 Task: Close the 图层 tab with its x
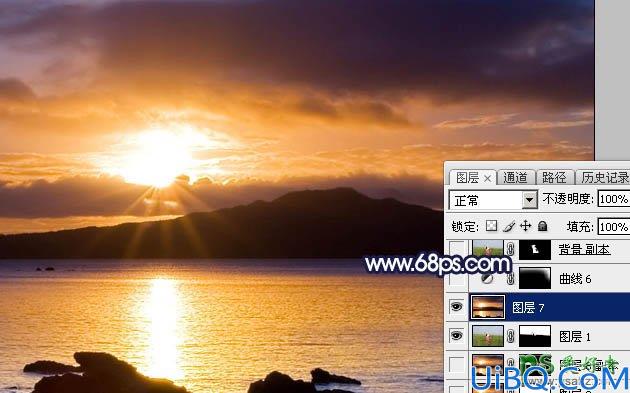tap(487, 178)
